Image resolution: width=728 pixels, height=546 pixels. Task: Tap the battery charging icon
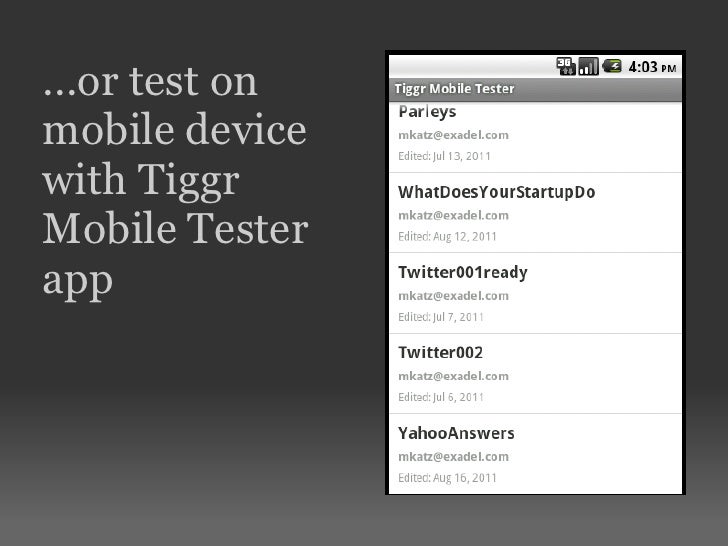coord(612,66)
